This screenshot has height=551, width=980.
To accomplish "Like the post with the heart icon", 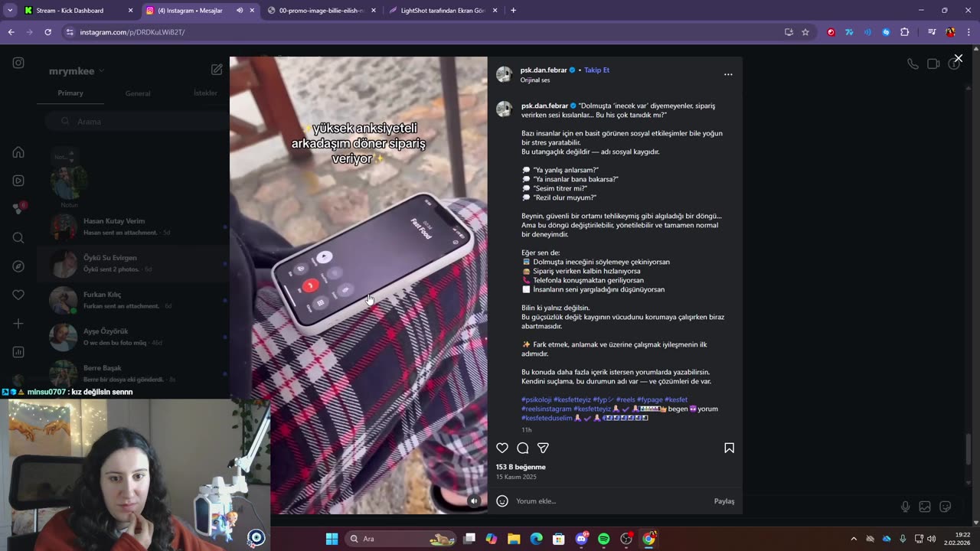I will (502, 448).
